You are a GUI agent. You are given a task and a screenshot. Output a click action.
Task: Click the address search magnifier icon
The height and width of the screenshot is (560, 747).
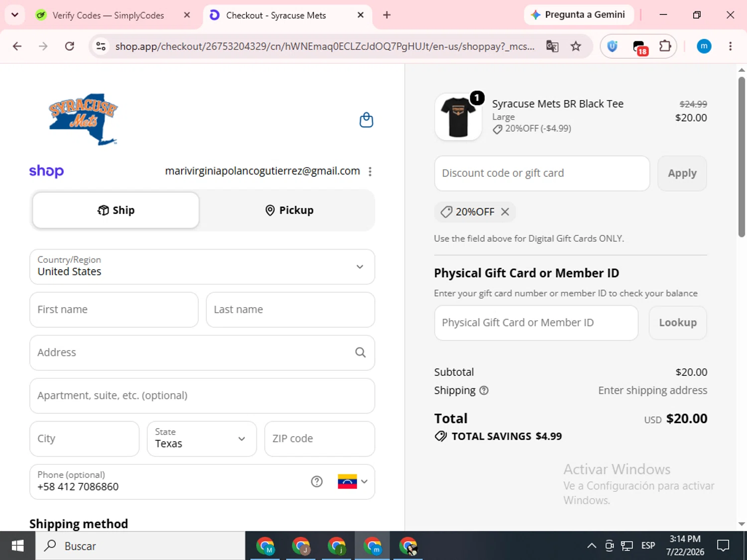[361, 352]
